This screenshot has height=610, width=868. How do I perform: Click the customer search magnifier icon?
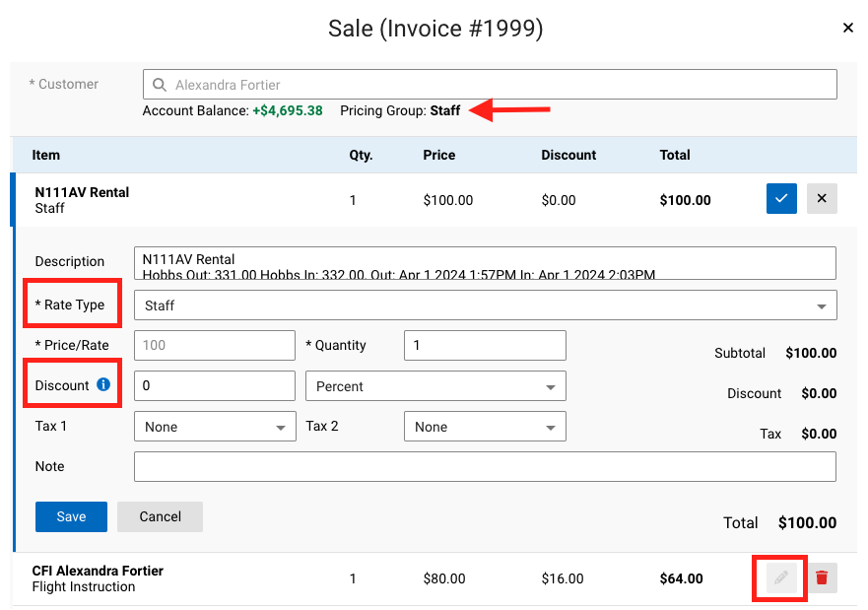click(x=160, y=85)
